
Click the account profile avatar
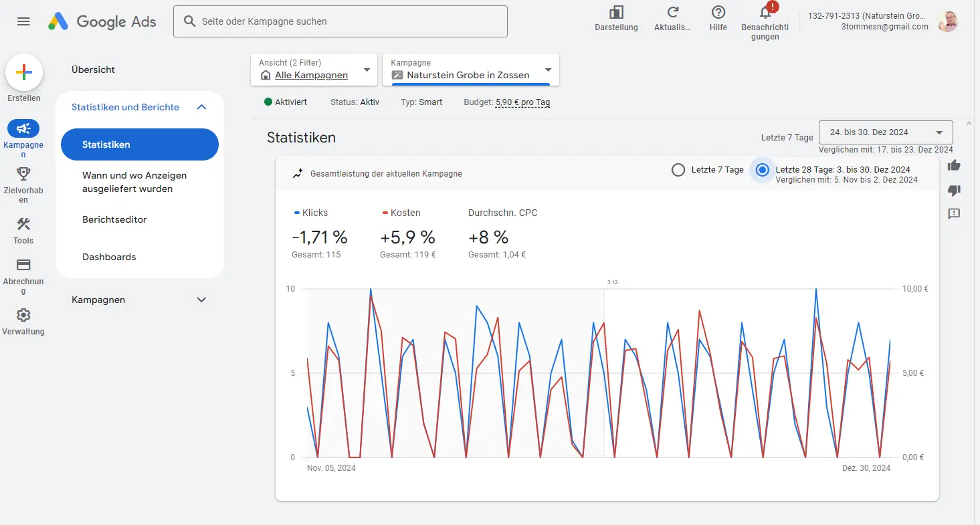click(947, 21)
